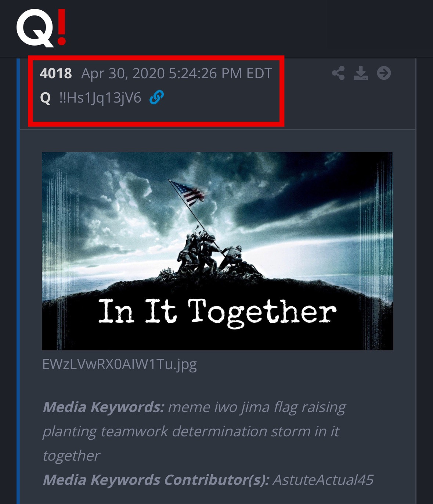Viewport: 433px width, 504px height.
Task: Click the American flag in the picture
Action: 187,193
